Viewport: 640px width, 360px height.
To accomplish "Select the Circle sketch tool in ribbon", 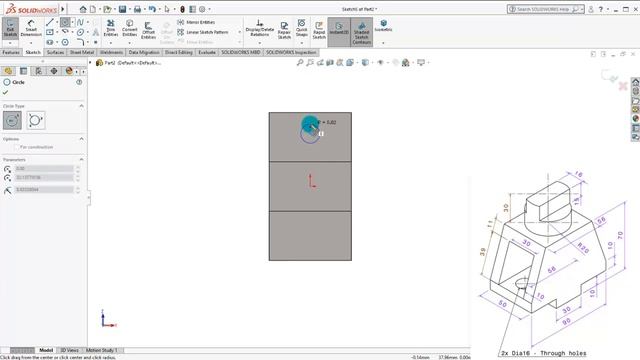I will pyautogui.click(x=65, y=22).
